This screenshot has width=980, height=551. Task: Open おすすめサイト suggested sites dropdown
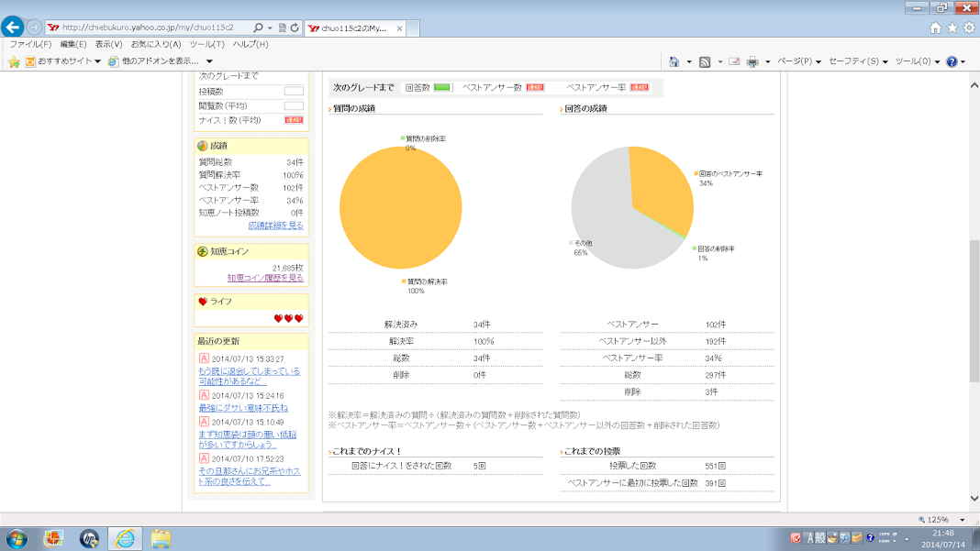pyautogui.click(x=62, y=61)
